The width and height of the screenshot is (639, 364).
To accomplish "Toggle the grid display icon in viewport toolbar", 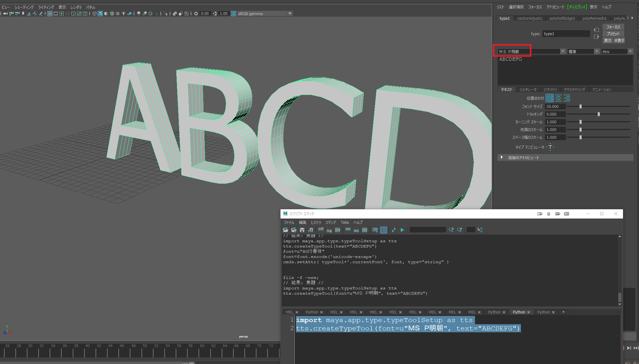I will tap(50, 14).
